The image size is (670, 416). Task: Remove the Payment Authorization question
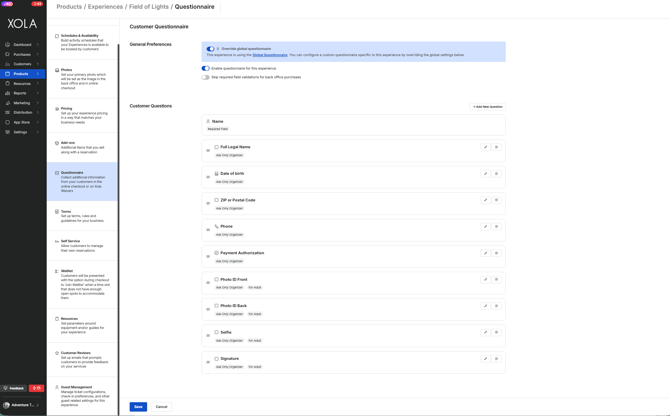(x=496, y=253)
